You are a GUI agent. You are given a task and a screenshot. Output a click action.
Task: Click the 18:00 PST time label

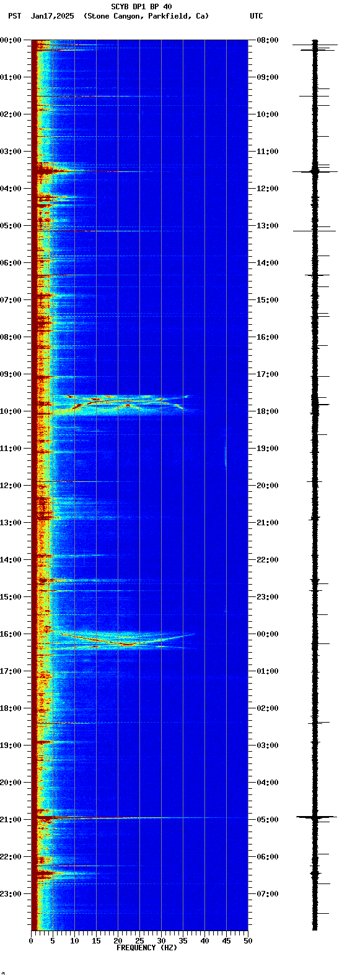click(10, 708)
